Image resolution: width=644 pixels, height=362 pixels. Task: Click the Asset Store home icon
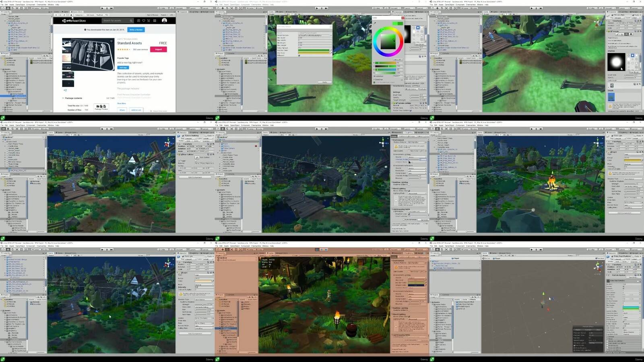click(71, 15)
